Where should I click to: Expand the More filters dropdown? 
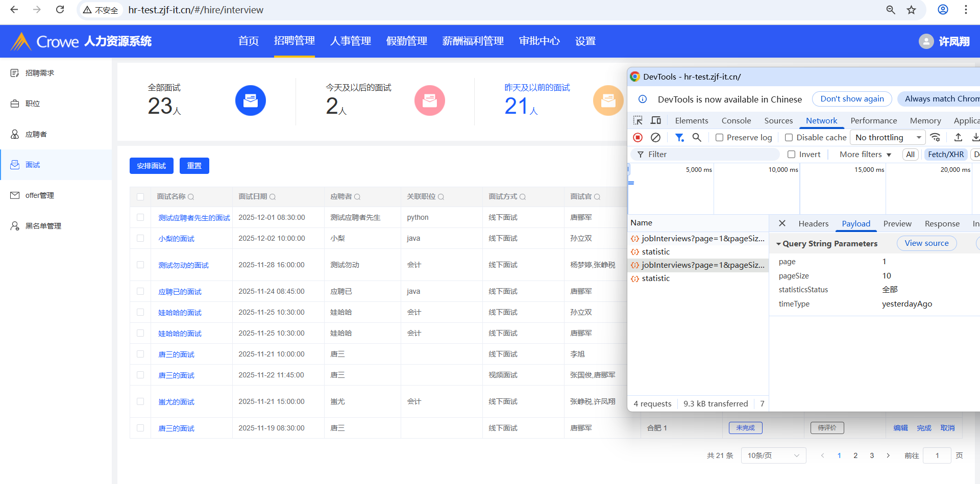pos(865,155)
